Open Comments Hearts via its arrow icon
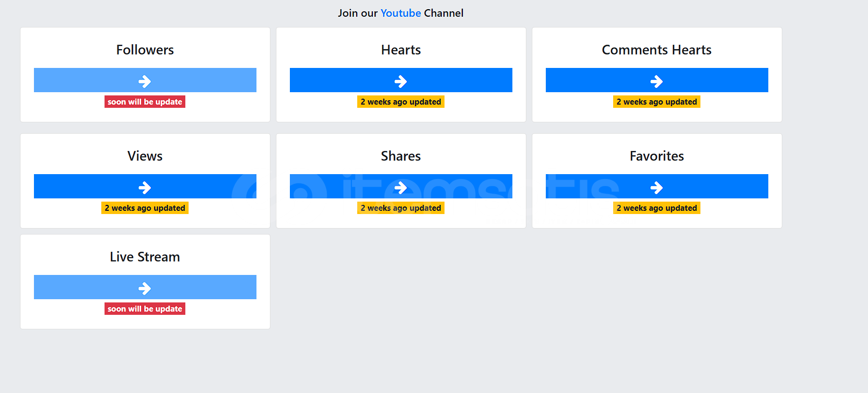This screenshot has width=868, height=393. (x=656, y=81)
